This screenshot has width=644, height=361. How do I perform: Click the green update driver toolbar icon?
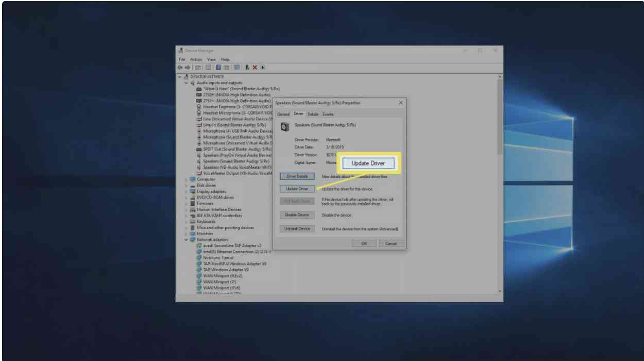247,68
